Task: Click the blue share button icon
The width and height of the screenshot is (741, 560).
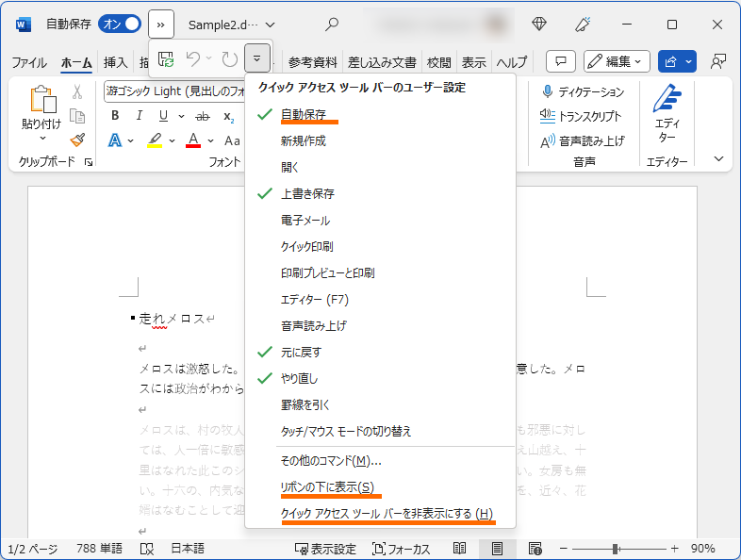Action: 670,61
